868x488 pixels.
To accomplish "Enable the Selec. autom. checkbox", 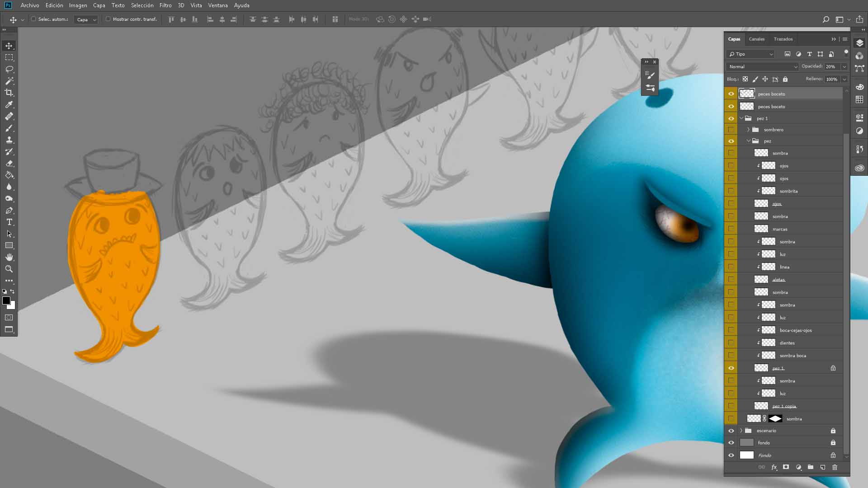I will pos(33,19).
